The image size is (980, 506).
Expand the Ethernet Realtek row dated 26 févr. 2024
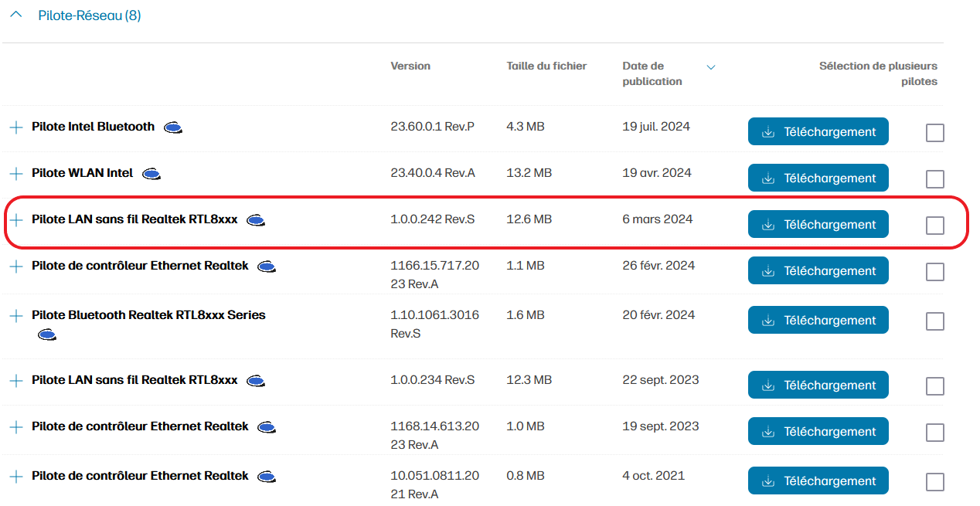pos(15,266)
